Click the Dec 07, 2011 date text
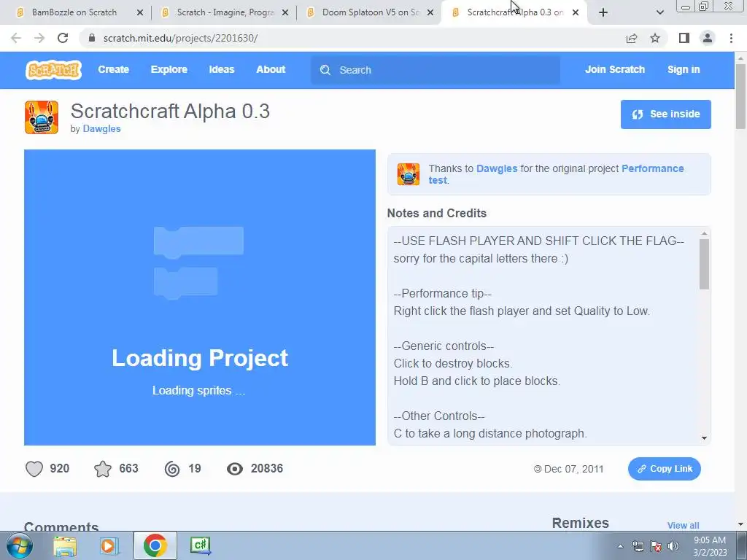The height and width of the screenshot is (560, 747). coord(573,469)
